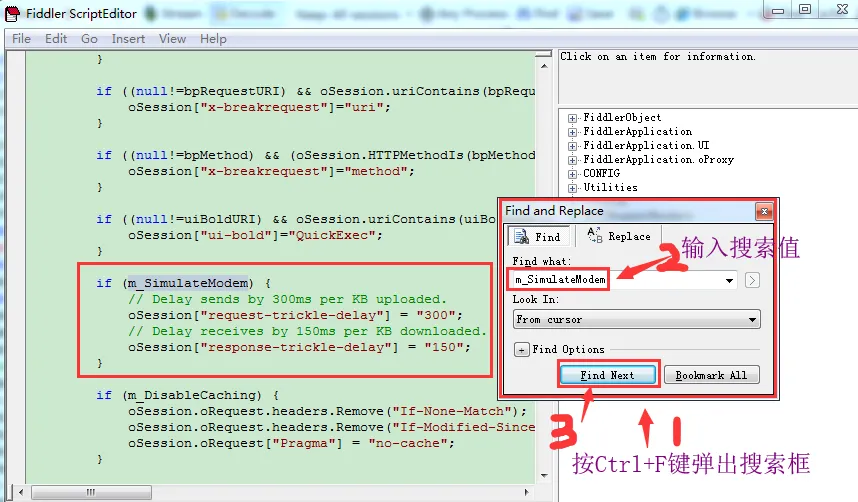The image size is (858, 502).
Task: Expand the FiddlerApplication.UI tree node
Action: (572, 146)
